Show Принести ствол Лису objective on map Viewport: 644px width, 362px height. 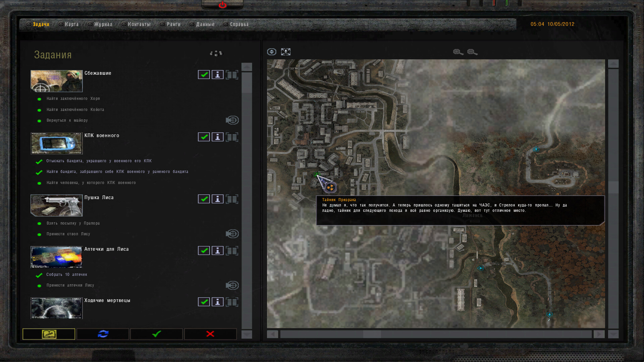pyautogui.click(x=232, y=234)
